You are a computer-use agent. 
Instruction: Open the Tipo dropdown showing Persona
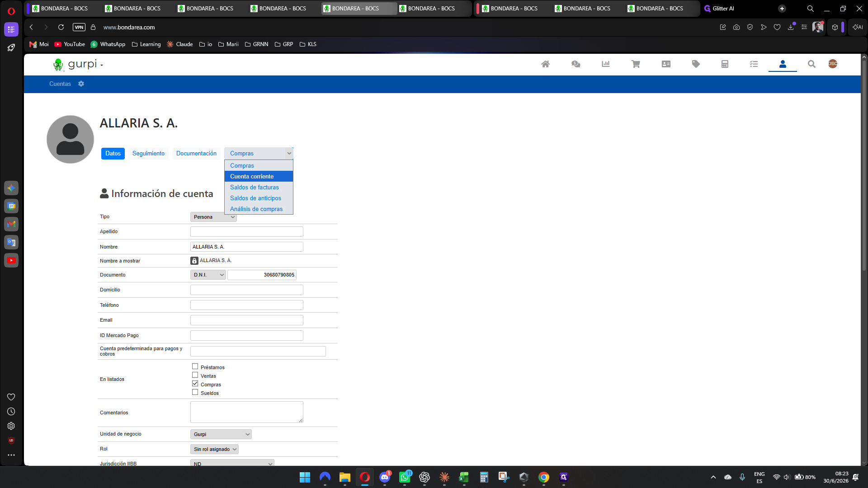click(x=213, y=217)
